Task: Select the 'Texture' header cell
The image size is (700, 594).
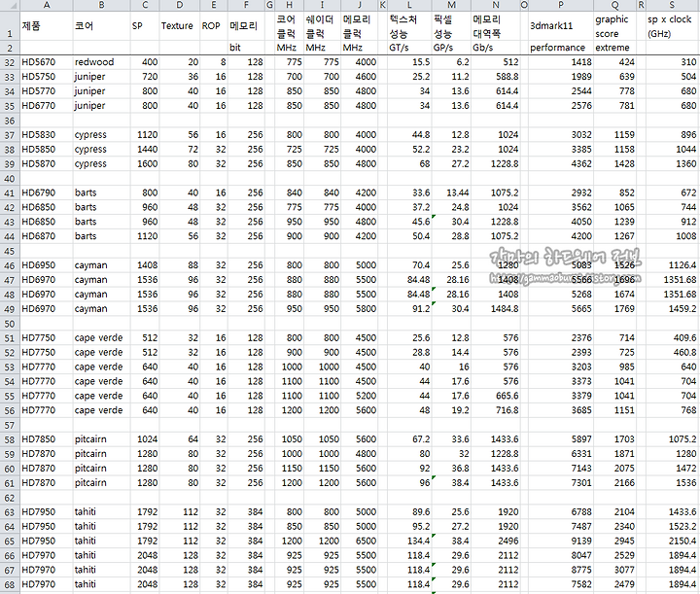Action: (180, 26)
